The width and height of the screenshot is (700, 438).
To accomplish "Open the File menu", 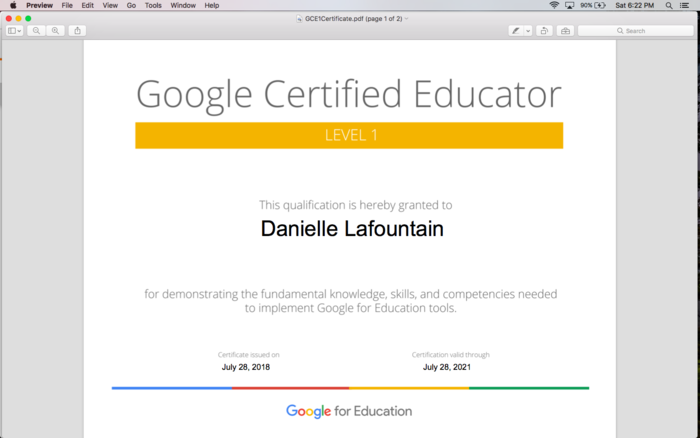I will pyautogui.click(x=67, y=5).
